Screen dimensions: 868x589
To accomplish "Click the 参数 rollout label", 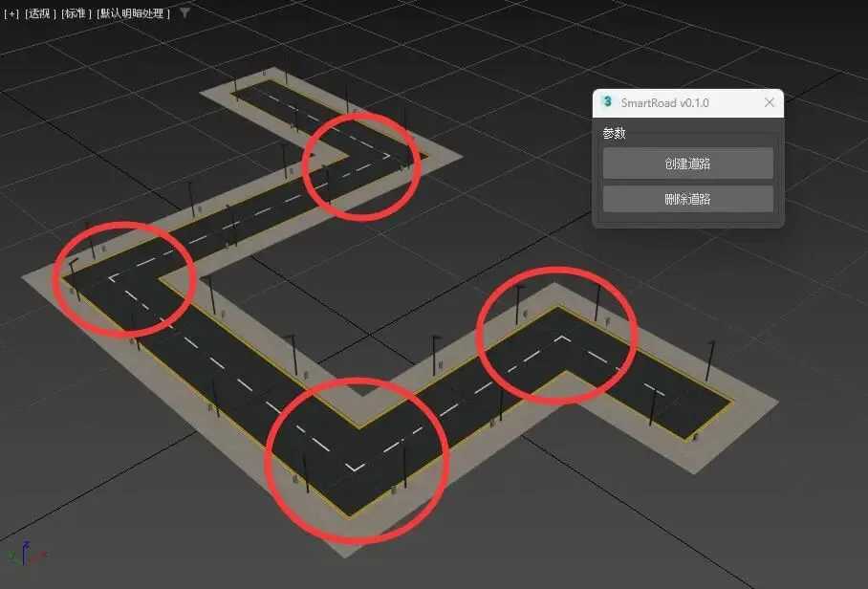I will (x=614, y=133).
